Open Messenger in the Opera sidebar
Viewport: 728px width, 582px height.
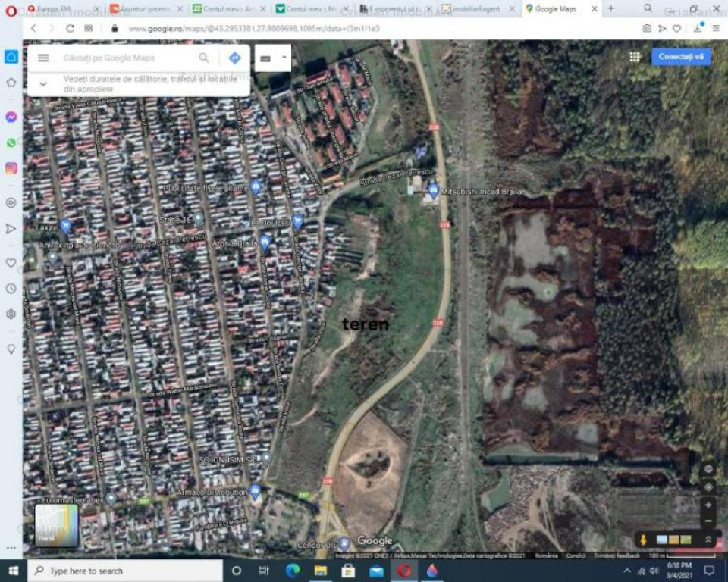[11, 117]
